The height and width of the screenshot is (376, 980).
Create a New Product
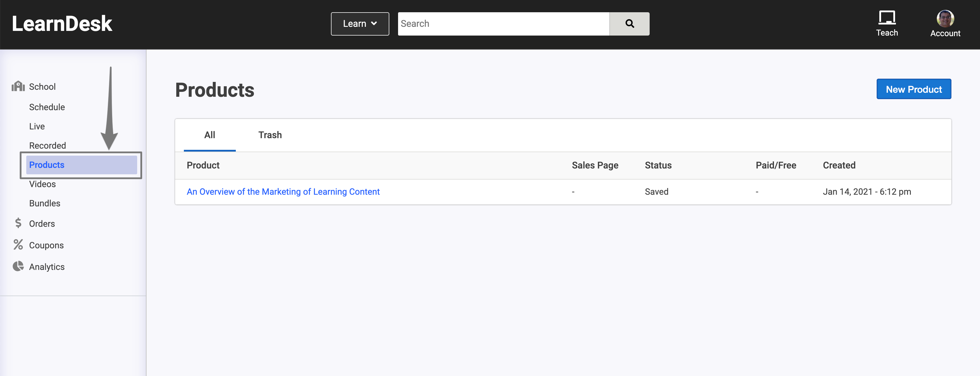pos(913,89)
